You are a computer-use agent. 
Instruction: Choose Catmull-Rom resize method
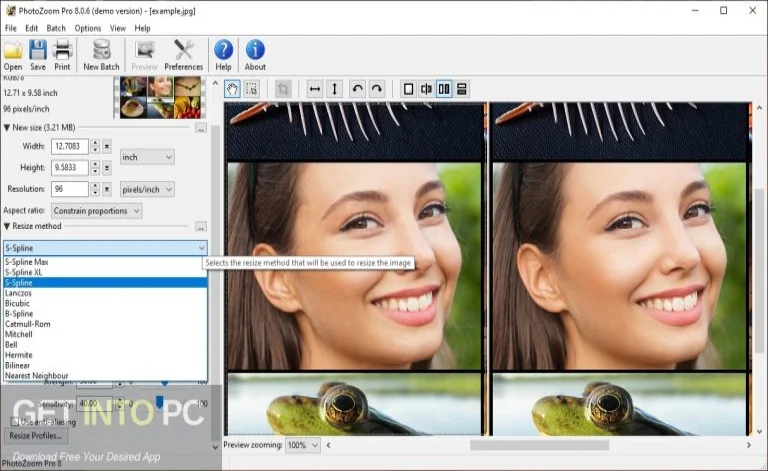(x=105, y=324)
